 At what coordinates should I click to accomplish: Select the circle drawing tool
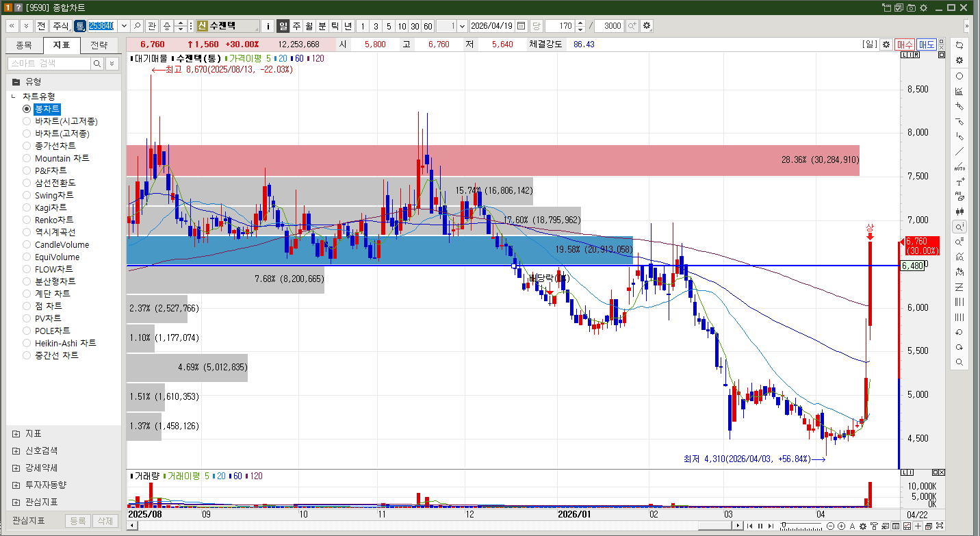959,76
